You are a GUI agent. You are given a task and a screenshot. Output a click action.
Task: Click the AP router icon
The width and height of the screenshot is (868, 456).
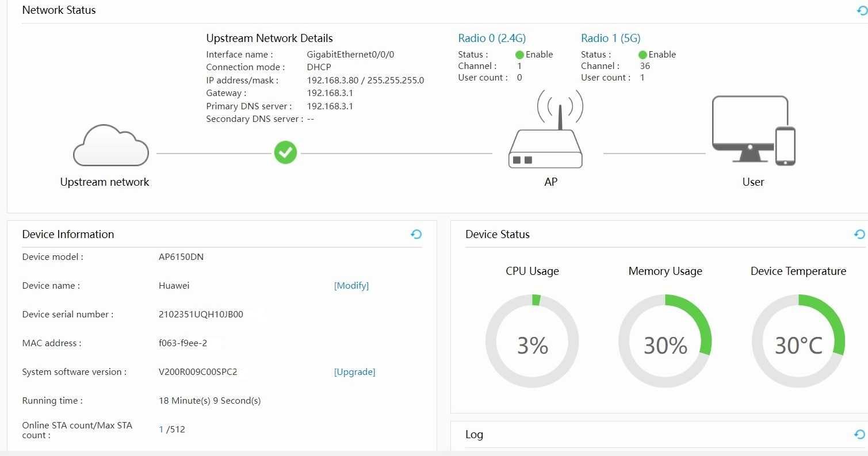(545, 129)
